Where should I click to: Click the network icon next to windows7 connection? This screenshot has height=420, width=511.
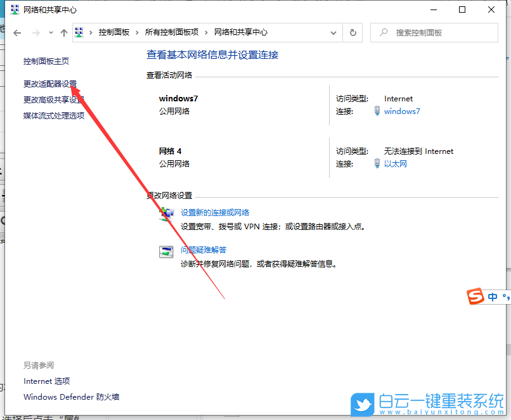(x=376, y=111)
